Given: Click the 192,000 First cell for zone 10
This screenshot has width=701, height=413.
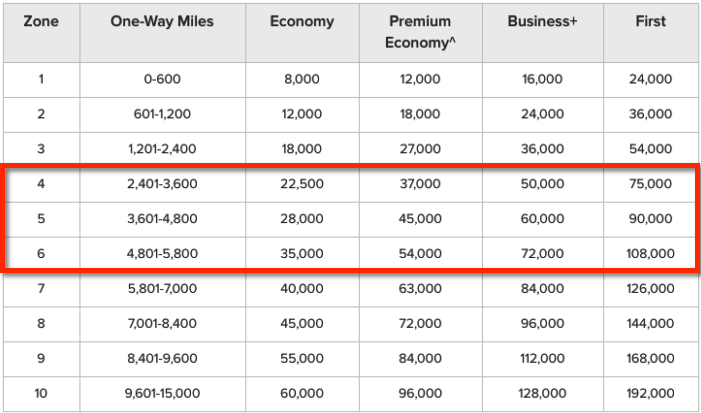Looking at the screenshot, I should click(651, 393).
